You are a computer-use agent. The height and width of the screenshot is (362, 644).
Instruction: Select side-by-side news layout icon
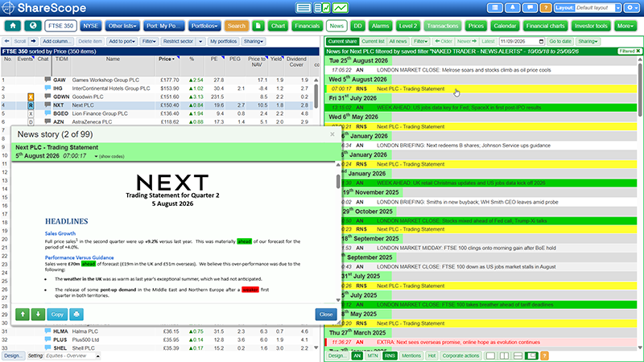click(504, 356)
